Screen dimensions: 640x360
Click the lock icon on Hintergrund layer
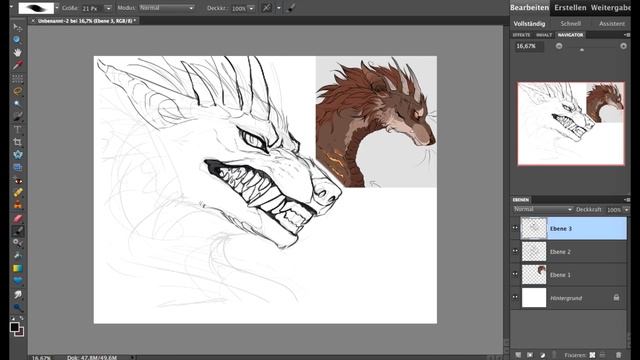[x=616, y=298]
